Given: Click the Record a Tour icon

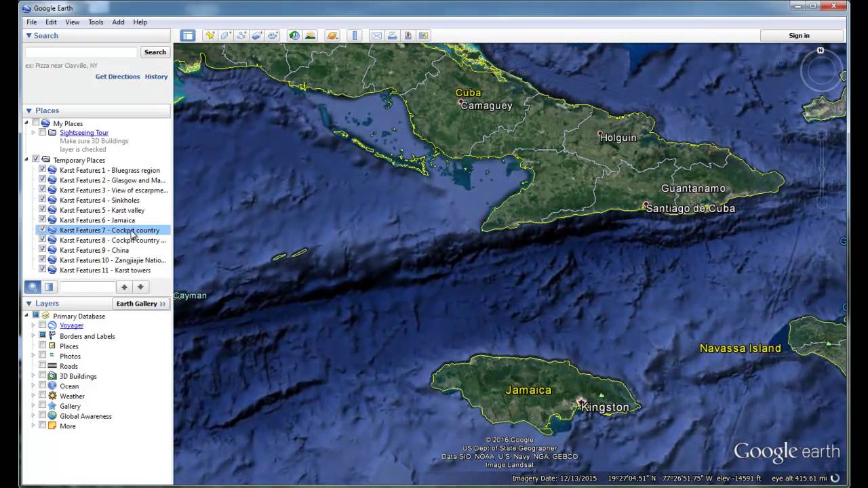Looking at the screenshot, I should pos(273,36).
